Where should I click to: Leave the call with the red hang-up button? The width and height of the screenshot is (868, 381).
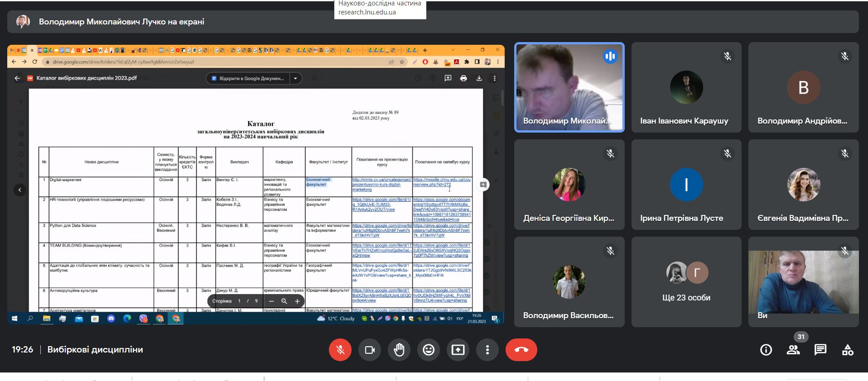[x=521, y=350]
